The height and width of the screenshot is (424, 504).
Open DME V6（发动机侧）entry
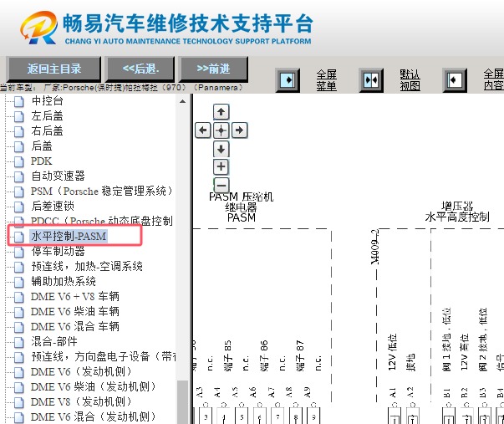81,371
